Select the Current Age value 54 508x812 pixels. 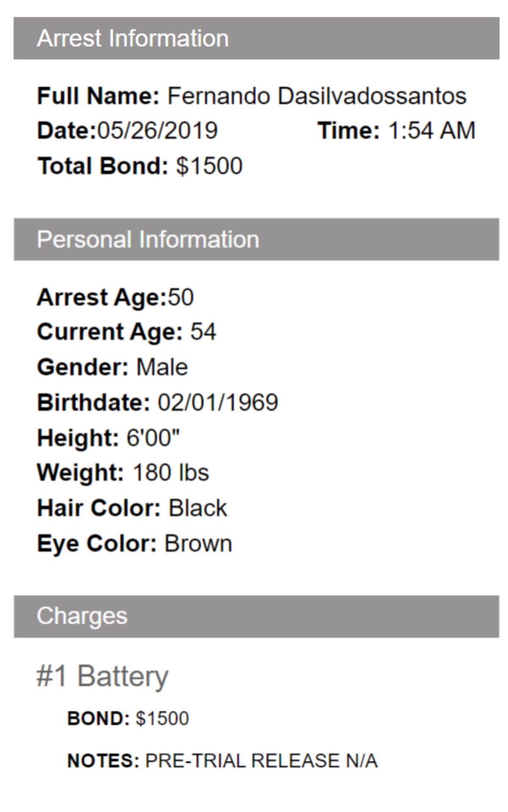click(x=203, y=331)
